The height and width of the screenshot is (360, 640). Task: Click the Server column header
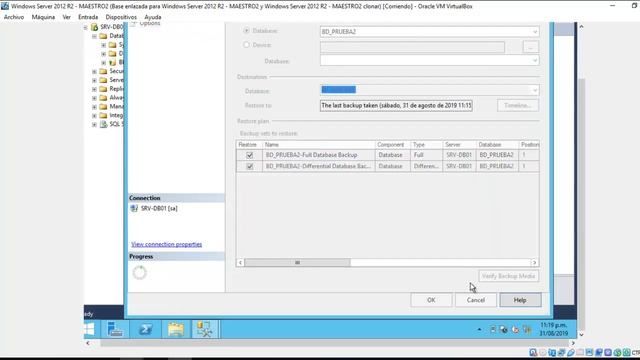460,144
